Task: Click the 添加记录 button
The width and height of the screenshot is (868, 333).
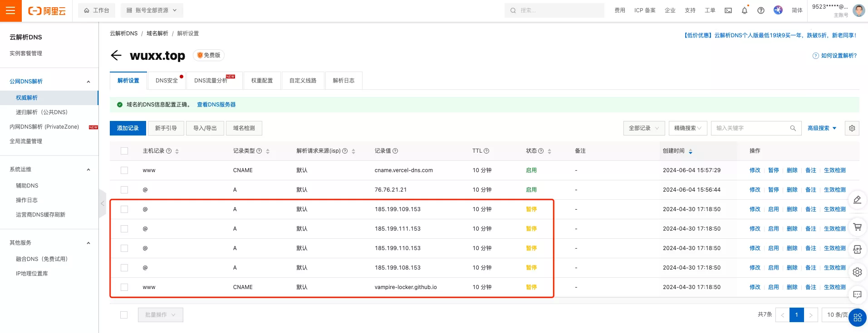Action: pos(128,128)
